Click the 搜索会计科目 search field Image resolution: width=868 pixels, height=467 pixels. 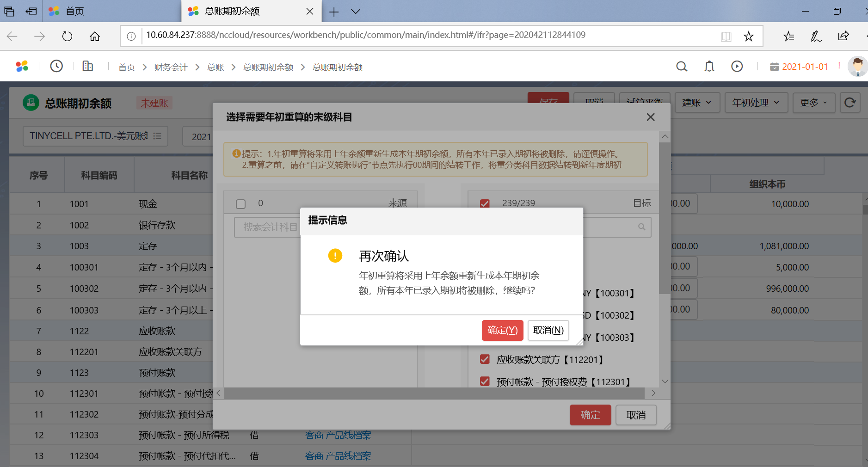pos(267,227)
